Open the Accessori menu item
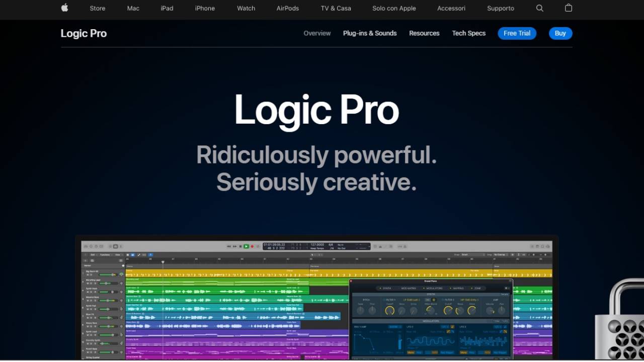This screenshot has height=362, width=644. 451,8
